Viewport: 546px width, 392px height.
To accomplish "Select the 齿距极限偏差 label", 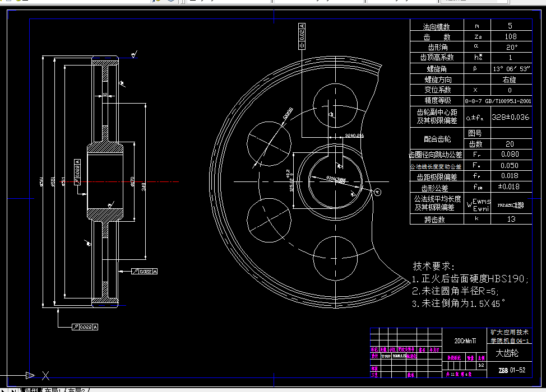I will click(437, 177).
